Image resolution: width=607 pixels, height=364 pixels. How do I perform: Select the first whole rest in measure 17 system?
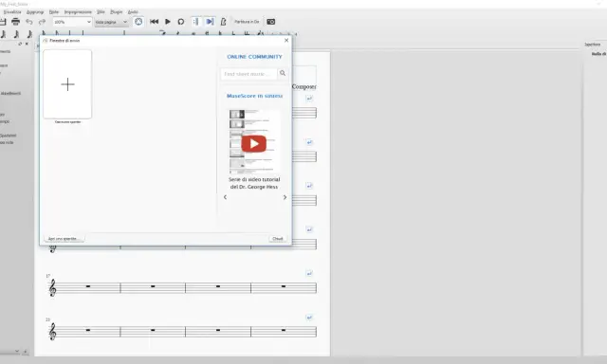pyautogui.click(x=88, y=286)
